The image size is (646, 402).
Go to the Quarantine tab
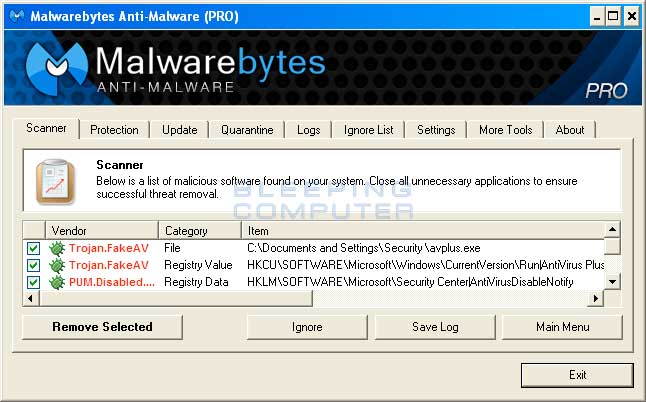tap(247, 130)
